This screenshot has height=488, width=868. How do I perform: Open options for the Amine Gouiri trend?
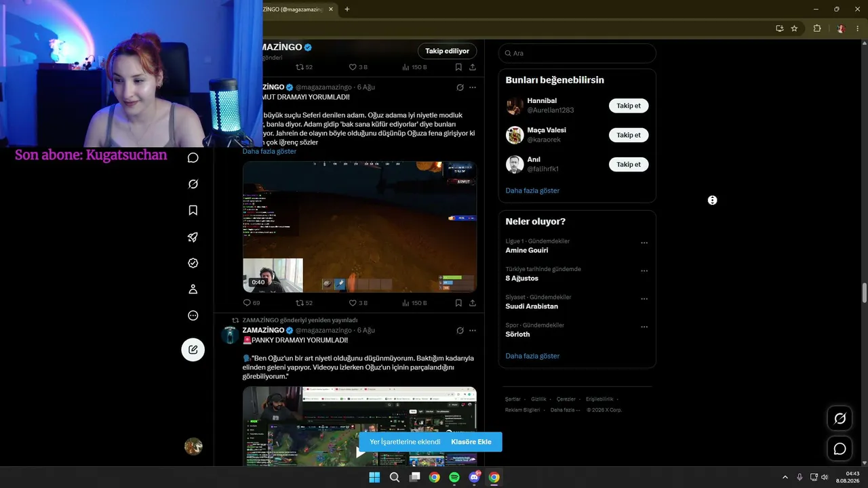pyautogui.click(x=644, y=243)
